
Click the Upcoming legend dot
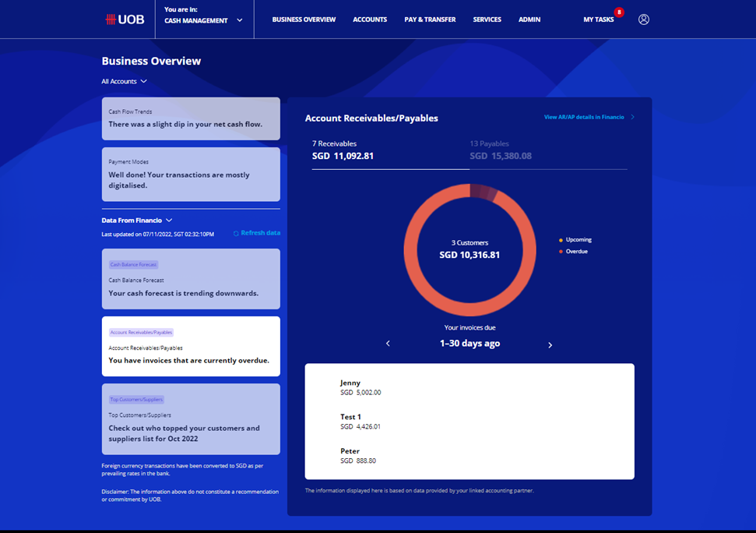point(561,240)
